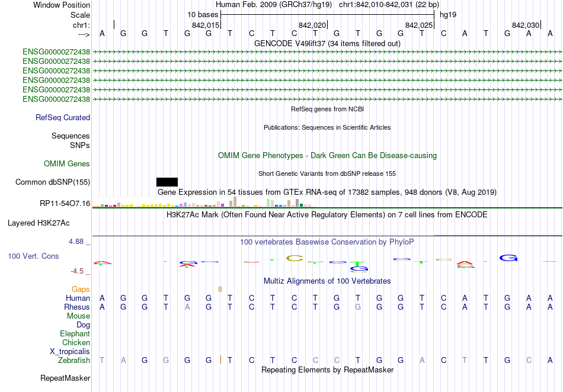
Task: Open the RefSeq Curated track label
Action: click(x=63, y=117)
